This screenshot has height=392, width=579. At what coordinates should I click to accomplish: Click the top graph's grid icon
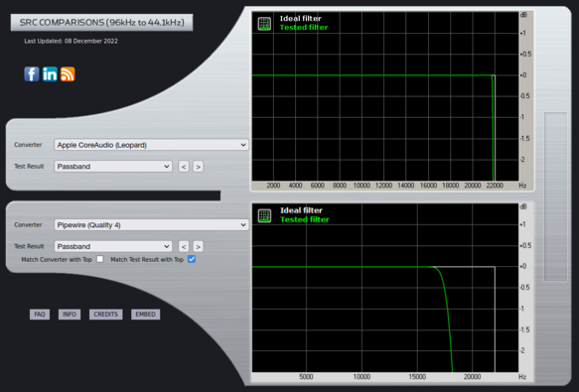pos(264,24)
